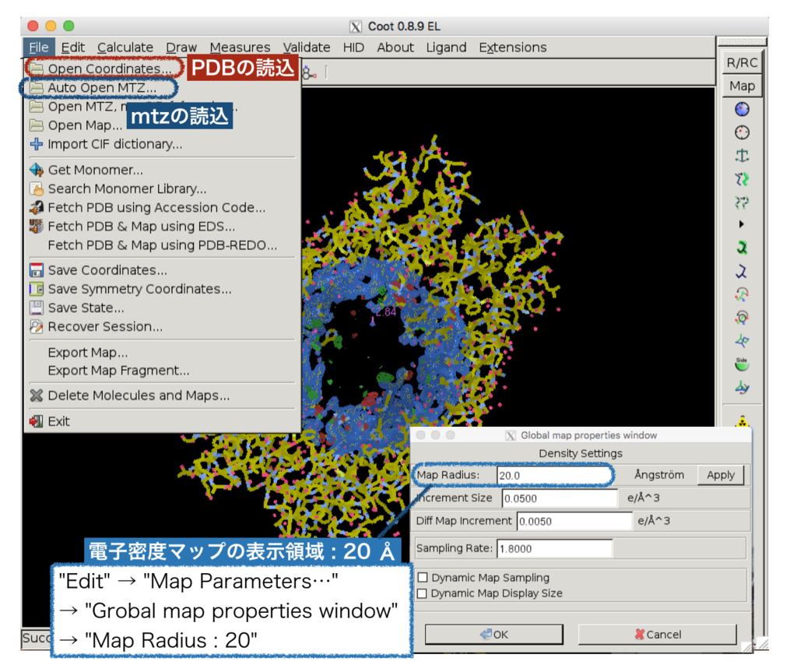
Task: Choose Auto Open MTZ menu entry
Action: pos(102,87)
